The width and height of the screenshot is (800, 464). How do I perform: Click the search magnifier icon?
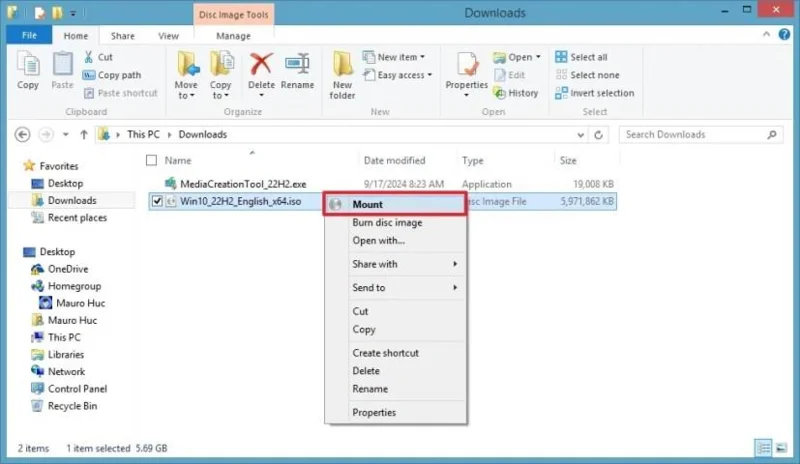[x=772, y=135]
